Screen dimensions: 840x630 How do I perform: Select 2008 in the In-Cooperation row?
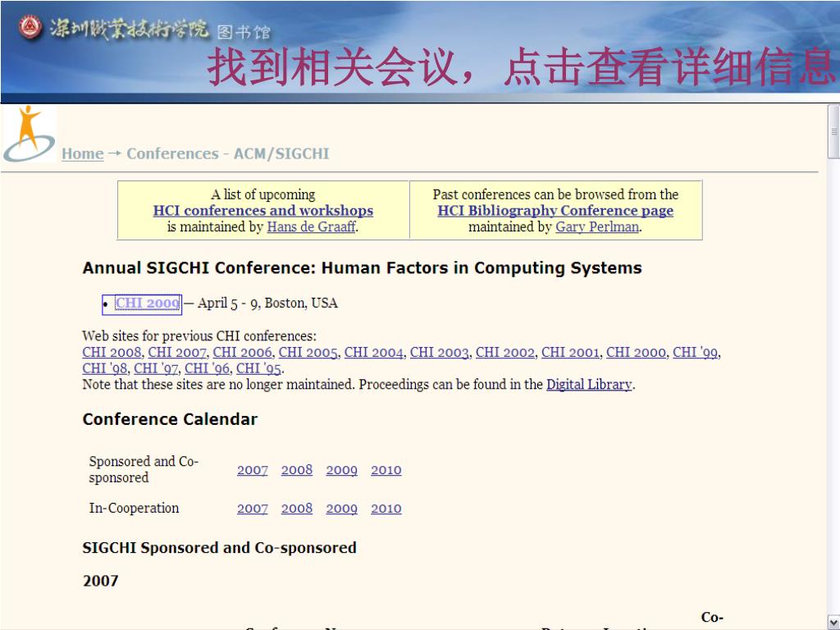pos(297,509)
